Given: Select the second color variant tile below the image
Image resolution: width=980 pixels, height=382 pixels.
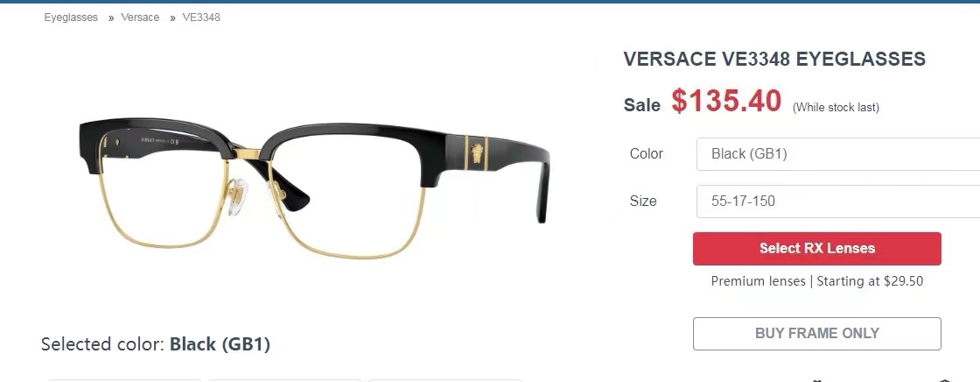Looking at the screenshot, I should (x=285, y=380).
